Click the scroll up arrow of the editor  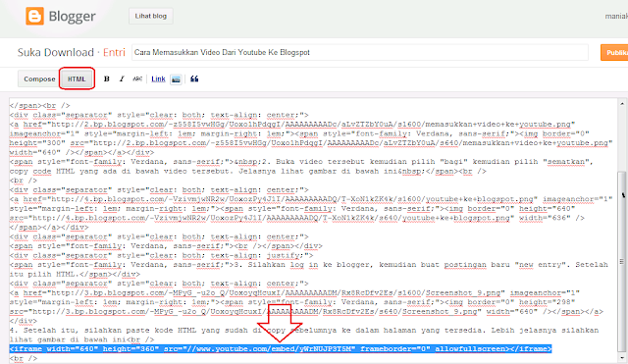point(622,103)
